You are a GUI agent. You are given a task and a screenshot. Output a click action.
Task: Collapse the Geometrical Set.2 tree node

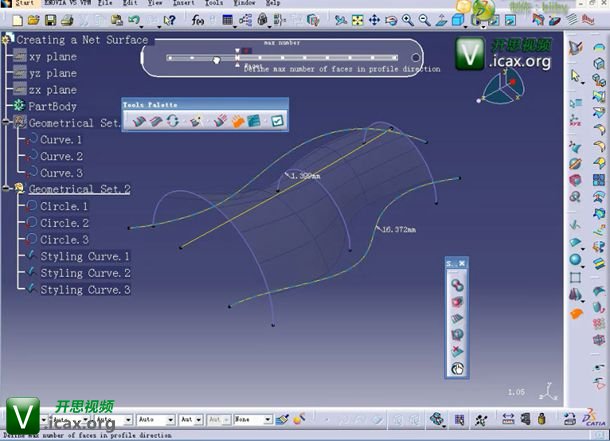coord(5,188)
